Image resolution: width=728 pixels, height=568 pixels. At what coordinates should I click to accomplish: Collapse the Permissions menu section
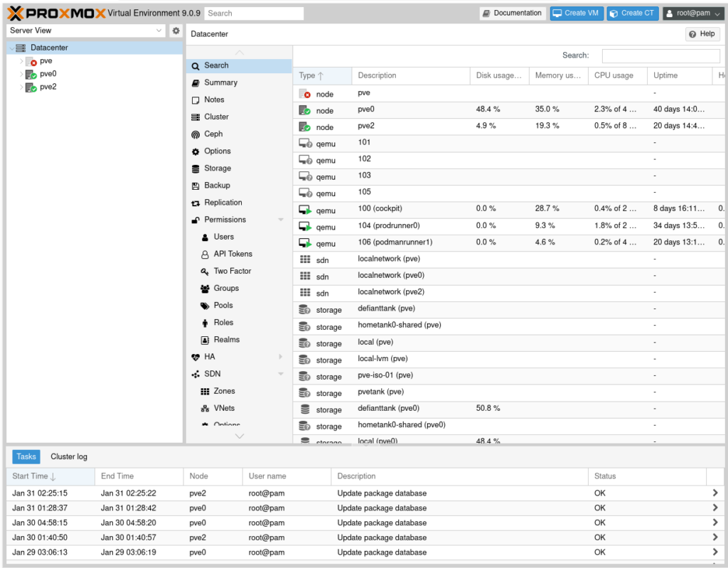point(281,220)
